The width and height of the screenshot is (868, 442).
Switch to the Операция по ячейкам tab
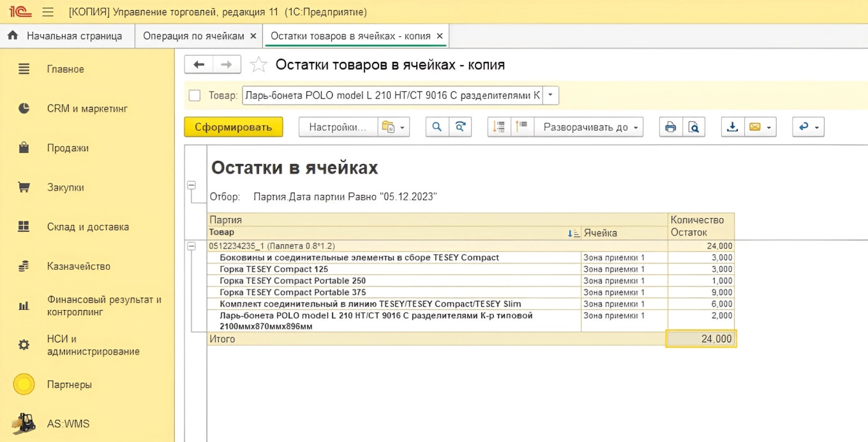(195, 36)
